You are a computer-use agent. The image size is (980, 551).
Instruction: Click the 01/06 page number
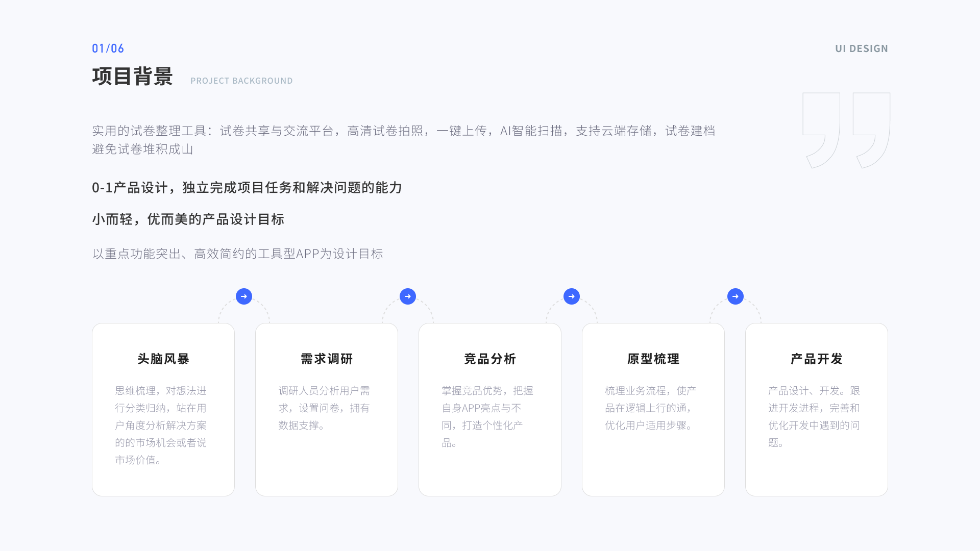pyautogui.click(x=108, y=48)
